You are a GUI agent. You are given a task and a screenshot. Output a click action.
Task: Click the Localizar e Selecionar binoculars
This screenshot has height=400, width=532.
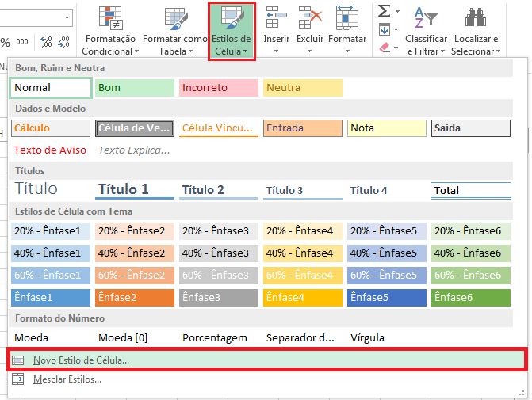click(x=475, y=19)
